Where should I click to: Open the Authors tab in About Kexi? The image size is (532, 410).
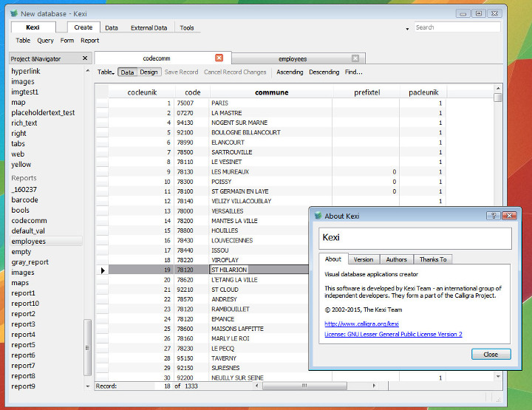(x=396, y=259)
